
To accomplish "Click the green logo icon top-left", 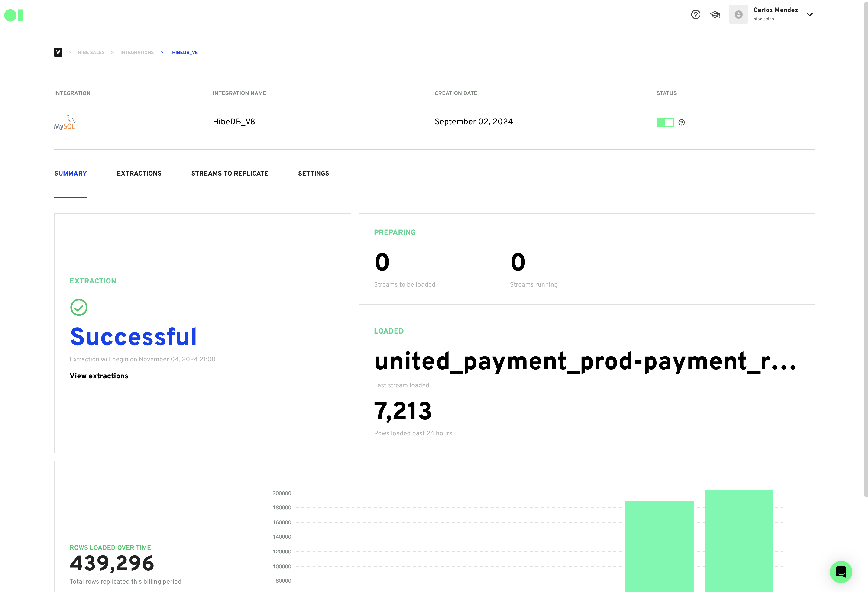I will [x=13, y=15].
